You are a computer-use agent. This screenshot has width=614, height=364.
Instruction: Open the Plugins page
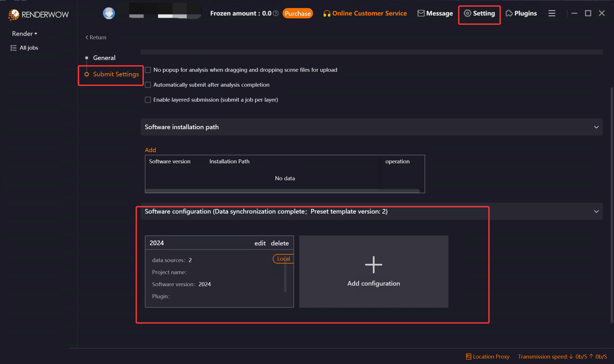521,13
